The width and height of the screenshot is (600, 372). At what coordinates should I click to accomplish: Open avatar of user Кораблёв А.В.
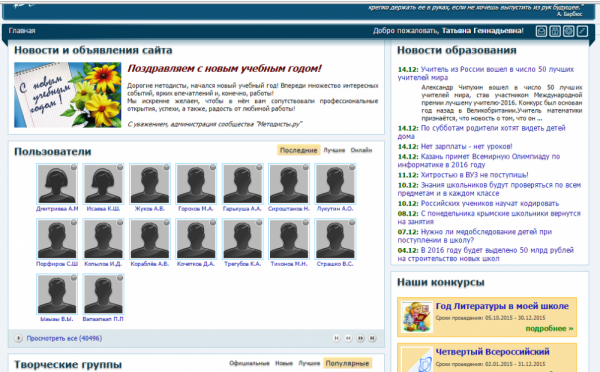pos(150,239)
